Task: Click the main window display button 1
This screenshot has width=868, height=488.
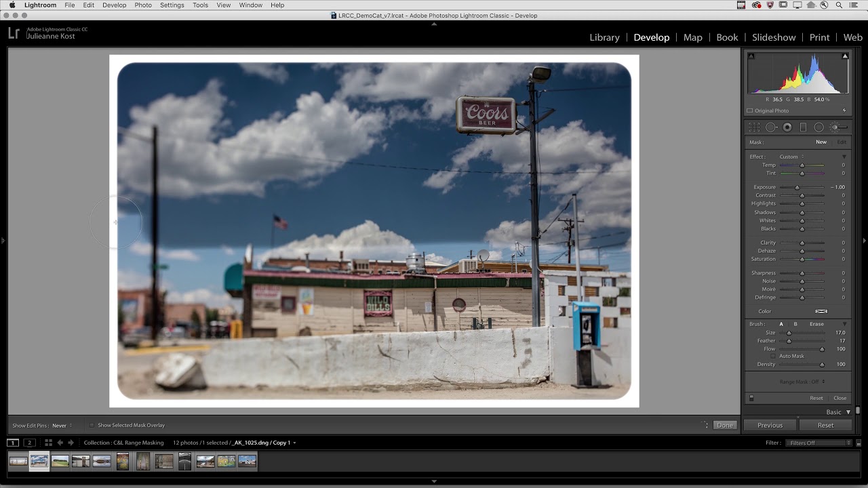Action: pos(13,443)
